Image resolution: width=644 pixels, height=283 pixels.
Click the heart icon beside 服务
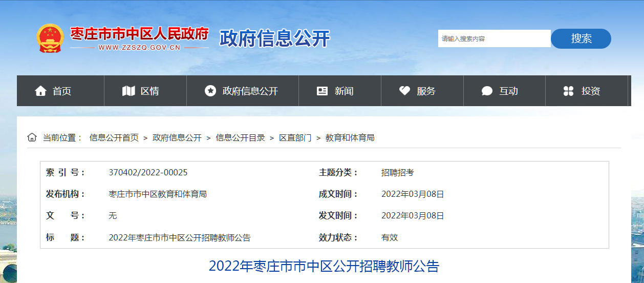[x=404, y=91]
